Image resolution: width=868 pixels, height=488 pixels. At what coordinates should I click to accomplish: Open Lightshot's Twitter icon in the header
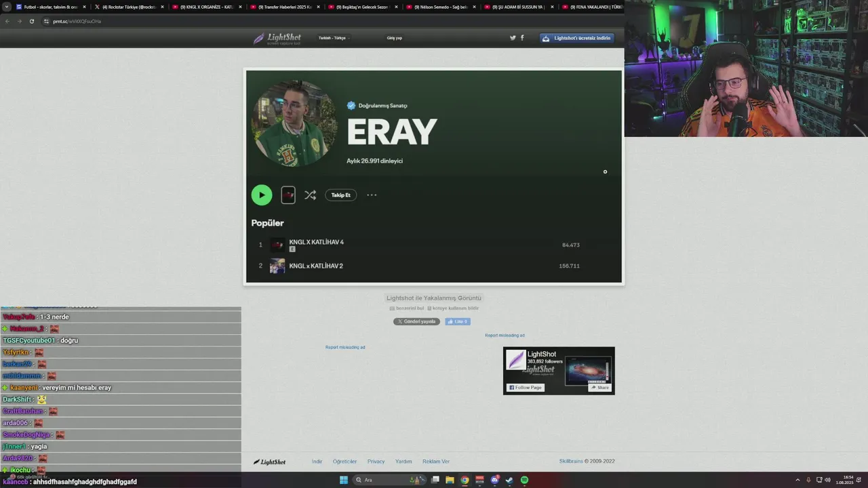click(513, 38)
